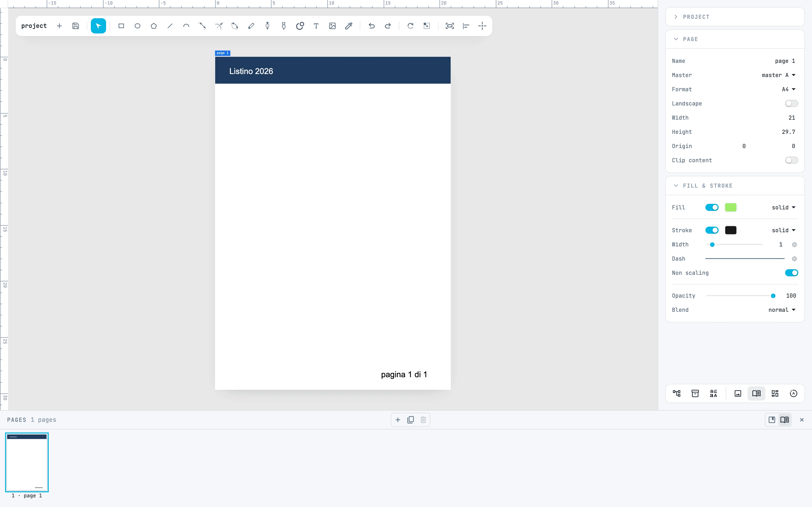This screenshot has width=812, height=507.
Task: Click the duplicate page icon
Action: point(410,420)
